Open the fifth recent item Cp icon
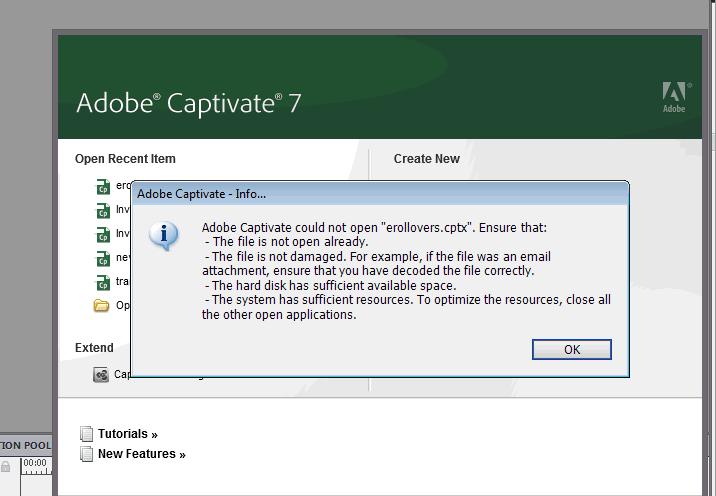This screenshot has height=496, width=716. click(x=103, y=282)
